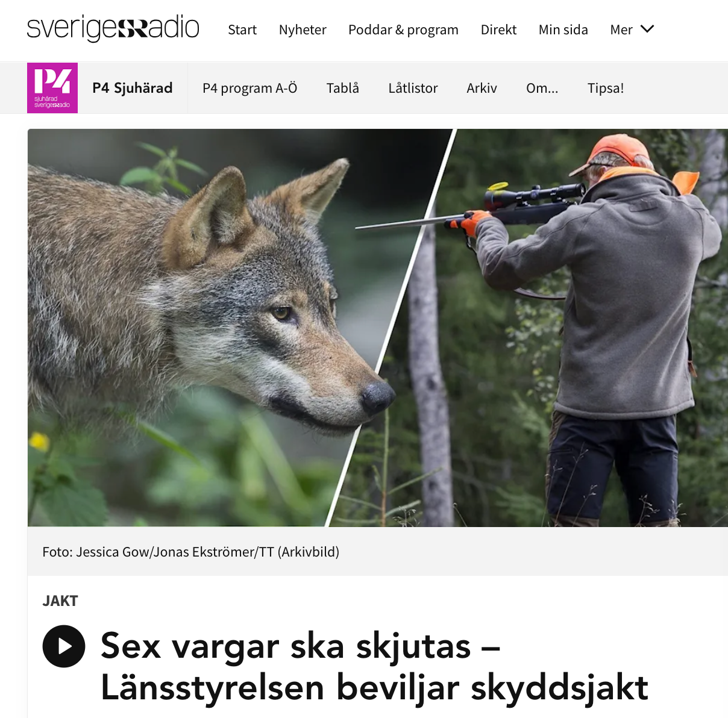This screenshot has height=718, width=728.
Task: Click the Tipsa! link
Action: click(606, 88)
